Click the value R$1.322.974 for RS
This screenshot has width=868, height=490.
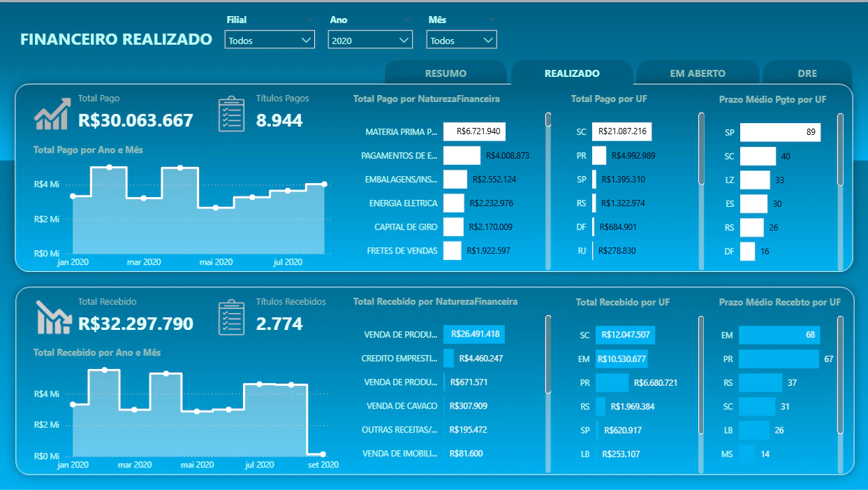coord(622,203)
